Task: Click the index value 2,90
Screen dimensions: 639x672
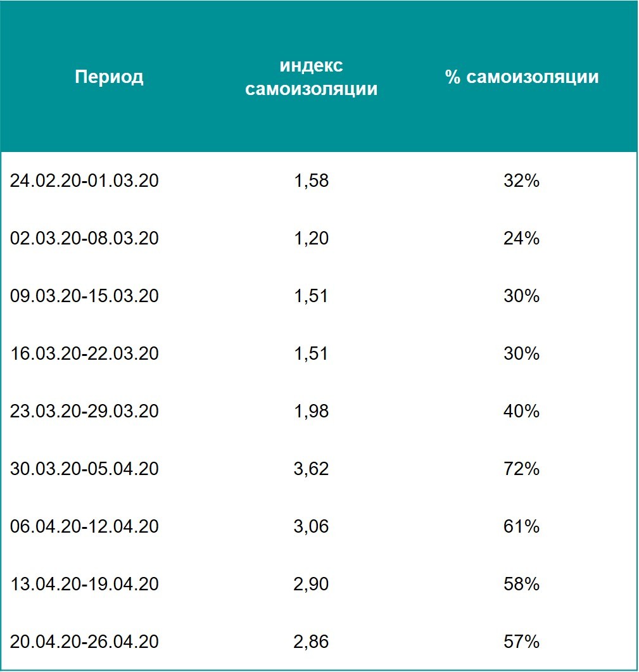Action: coord(311,584)
